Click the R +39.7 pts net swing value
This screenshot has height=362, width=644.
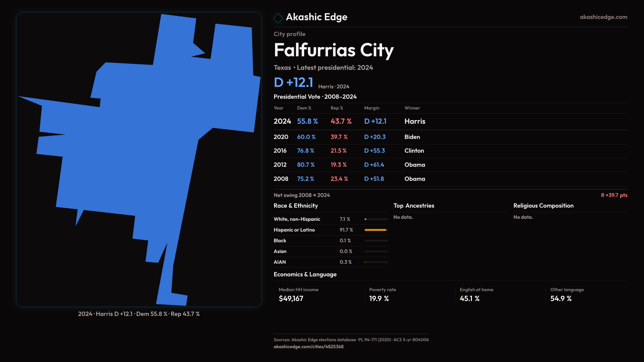[x=614, y=195]
